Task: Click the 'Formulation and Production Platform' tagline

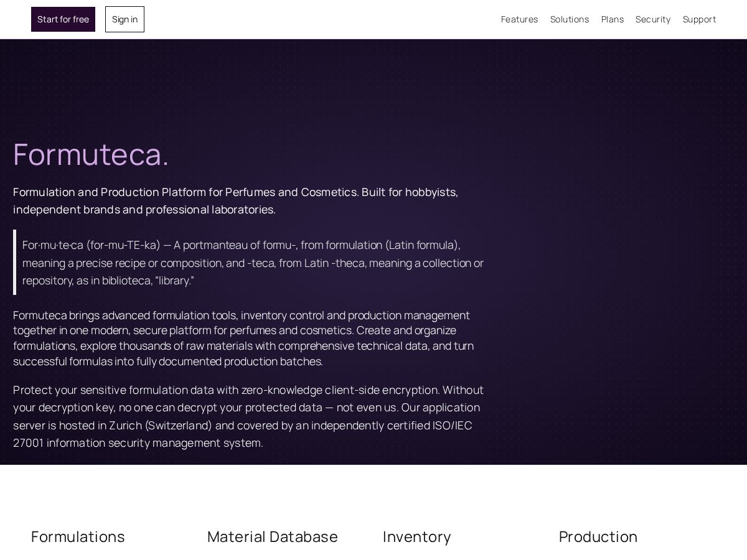Action: point(235,200)
